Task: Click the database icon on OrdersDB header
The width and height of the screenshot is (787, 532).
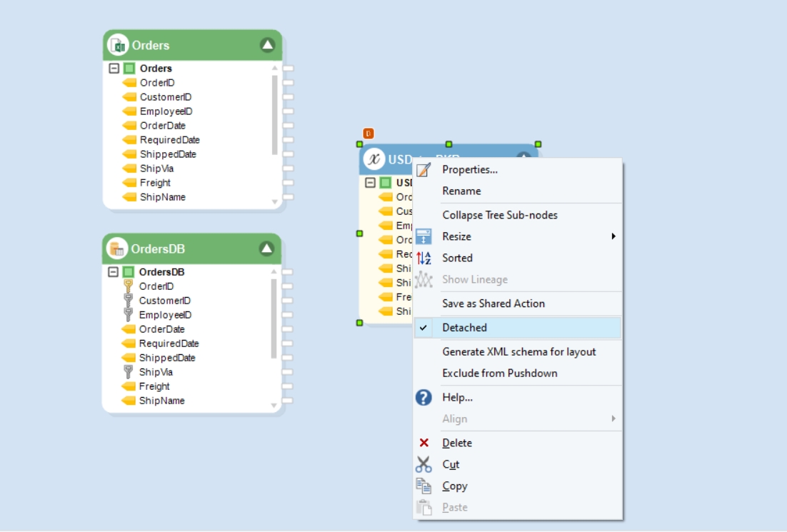Action: pos(117,249)
